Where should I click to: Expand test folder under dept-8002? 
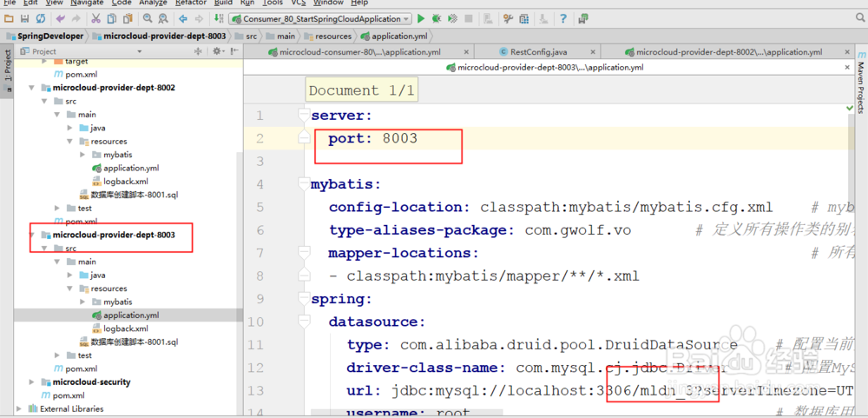(57, 208)
